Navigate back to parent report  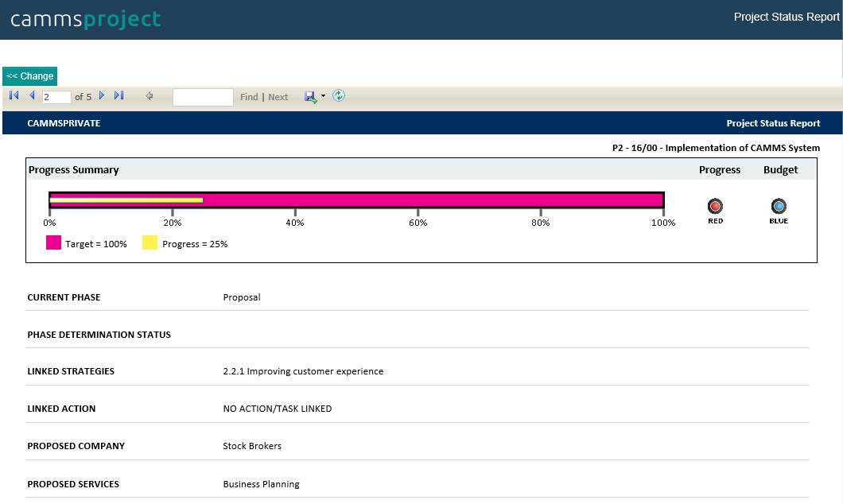pos(150,95)
